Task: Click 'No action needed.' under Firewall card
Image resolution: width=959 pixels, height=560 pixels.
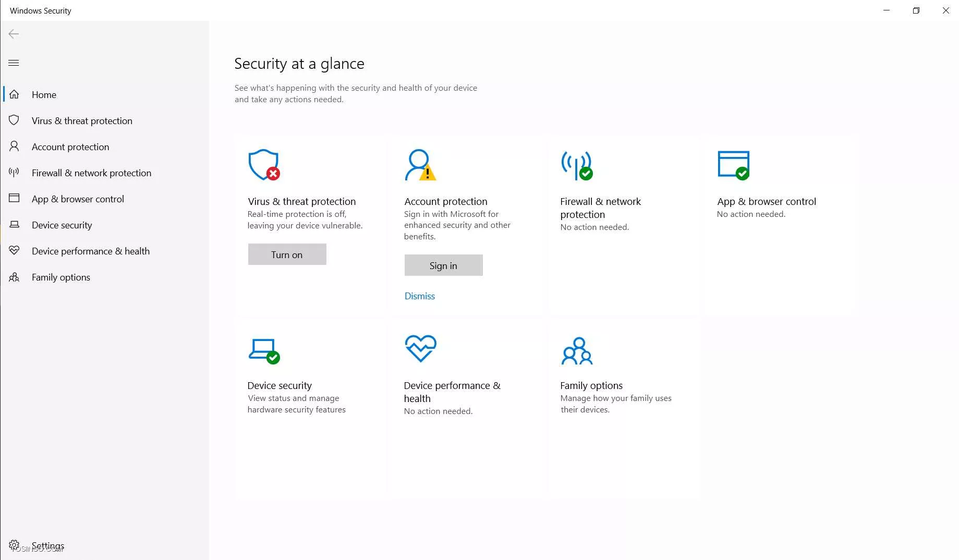Action: [x=594, y=227]
